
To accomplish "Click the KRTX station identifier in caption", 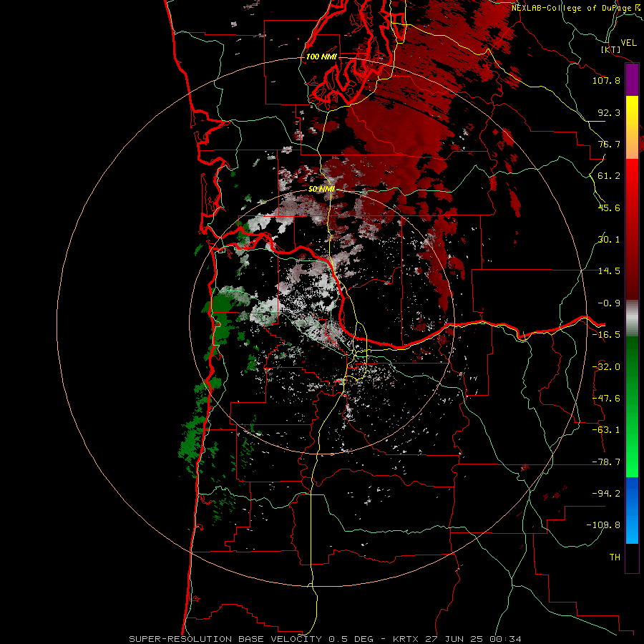I will click(x=407, y=639).
